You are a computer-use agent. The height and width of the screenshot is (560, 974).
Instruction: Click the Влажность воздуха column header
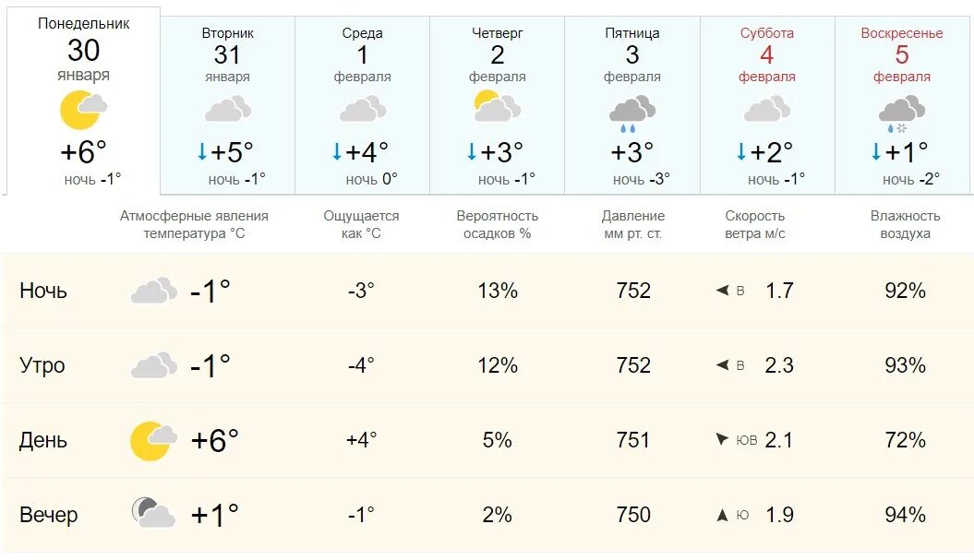click(x=905, y=225)
